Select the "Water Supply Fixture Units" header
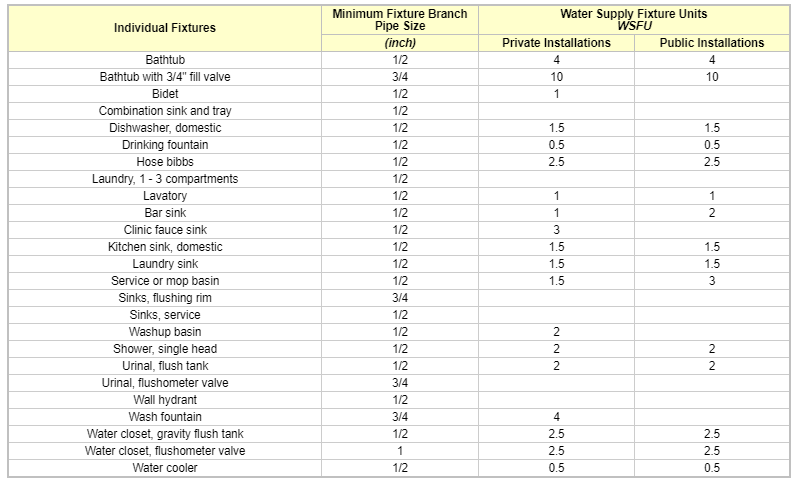This screenshot has width=796, height=483. tap(634, 19)
